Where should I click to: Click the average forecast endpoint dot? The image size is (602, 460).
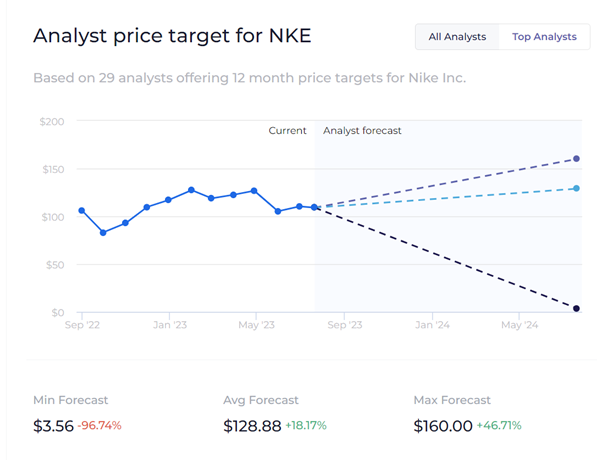coord(577,188)
